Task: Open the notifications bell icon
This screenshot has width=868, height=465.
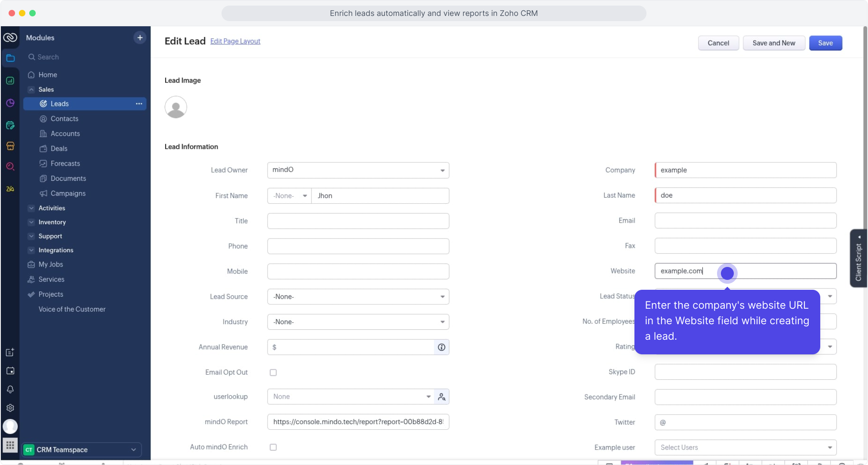Action: (10, 389)
